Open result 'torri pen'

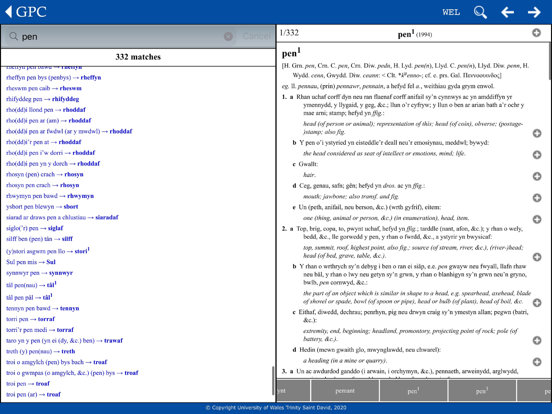point(31,319)
